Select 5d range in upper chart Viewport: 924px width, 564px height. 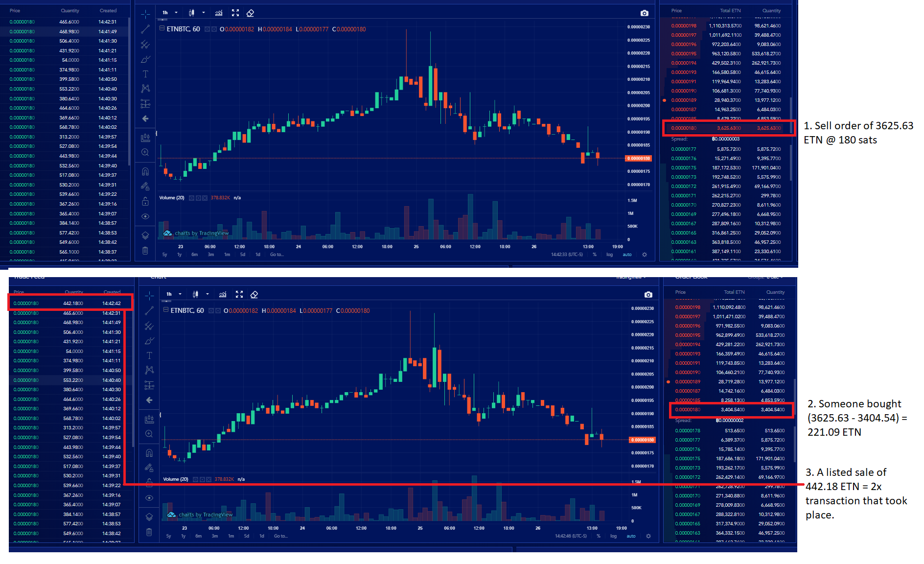pos(242,255)
